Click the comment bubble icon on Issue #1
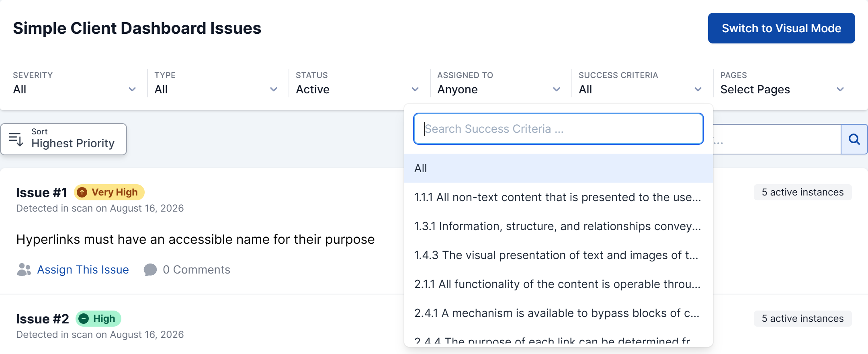Viewport: 868px width, 354px height. pos(150,270)
